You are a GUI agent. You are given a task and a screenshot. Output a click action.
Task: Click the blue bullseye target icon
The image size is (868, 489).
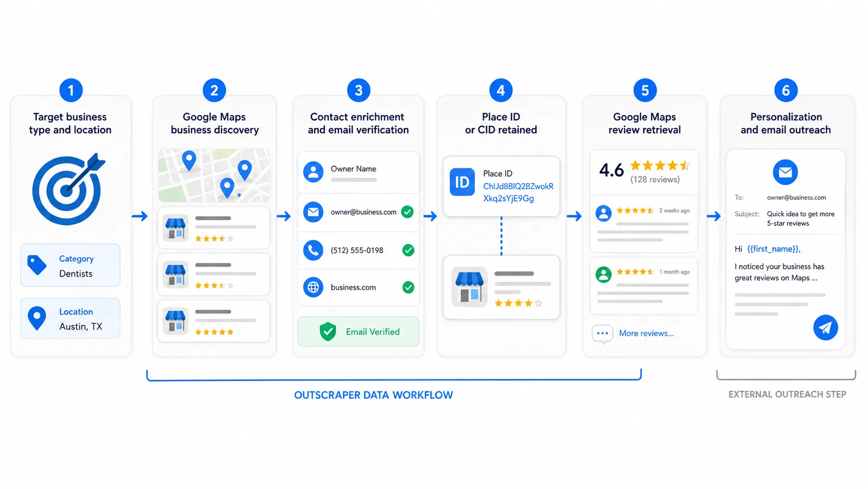pos(68,189)
